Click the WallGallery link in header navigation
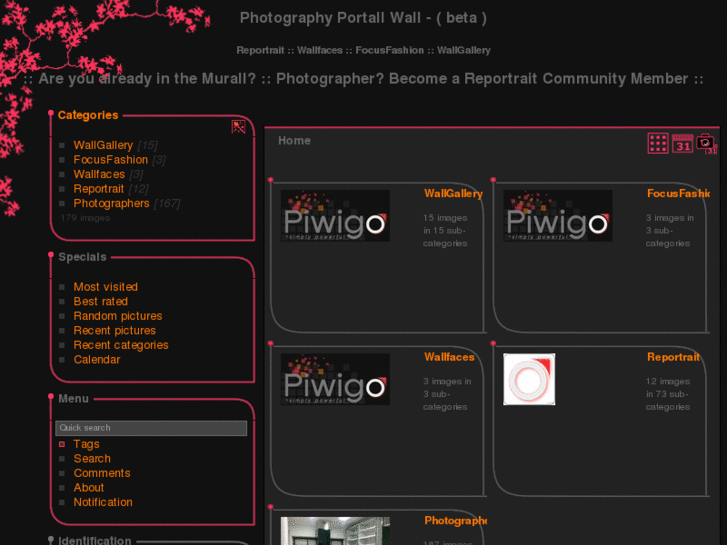727x545 pixels. 464,50
